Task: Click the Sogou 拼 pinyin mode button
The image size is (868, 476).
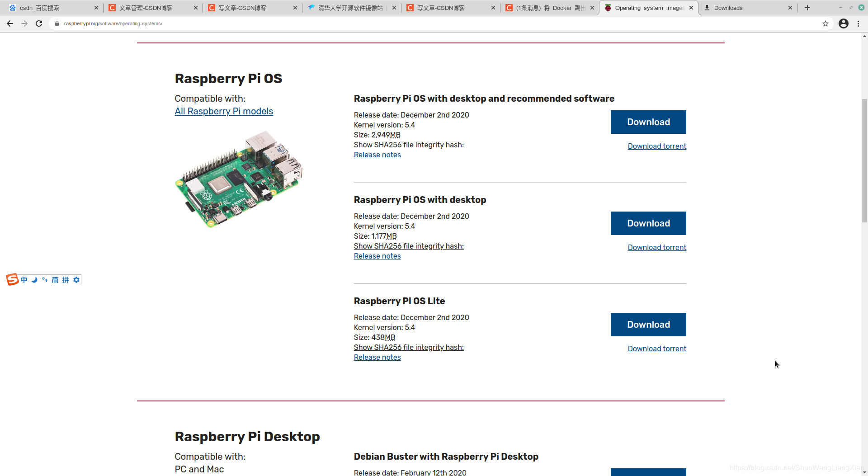Action: pos(66,280)
